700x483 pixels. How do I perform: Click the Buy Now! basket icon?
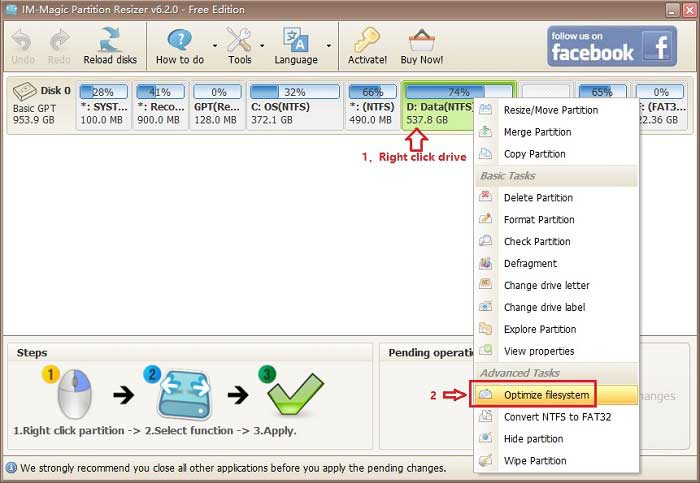coord(421,40)
